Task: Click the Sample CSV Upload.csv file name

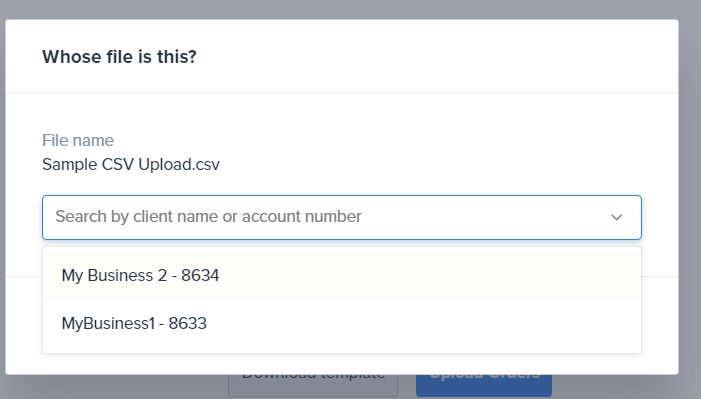Action: 131,165
